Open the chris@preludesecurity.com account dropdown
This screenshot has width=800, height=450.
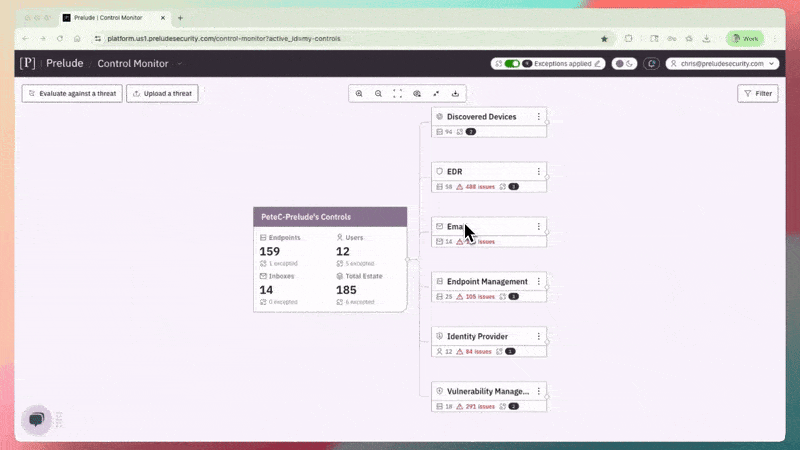722,64
